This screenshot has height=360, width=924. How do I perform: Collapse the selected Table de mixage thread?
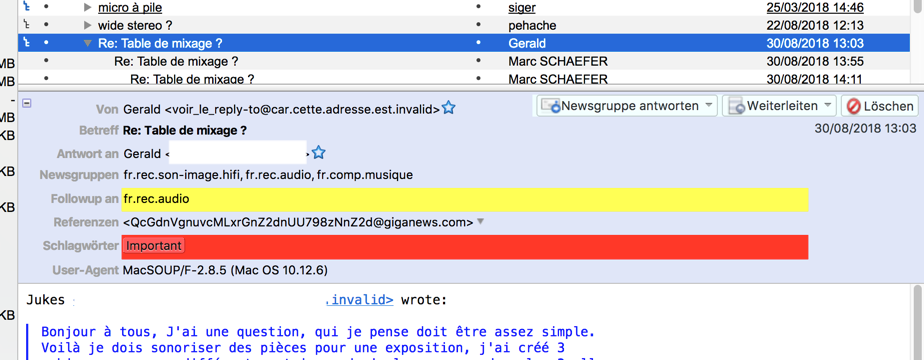(x=88, y=44)
